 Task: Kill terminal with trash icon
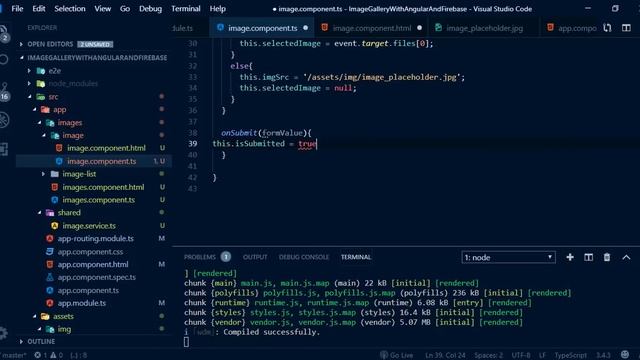click(x=607, y=257)
